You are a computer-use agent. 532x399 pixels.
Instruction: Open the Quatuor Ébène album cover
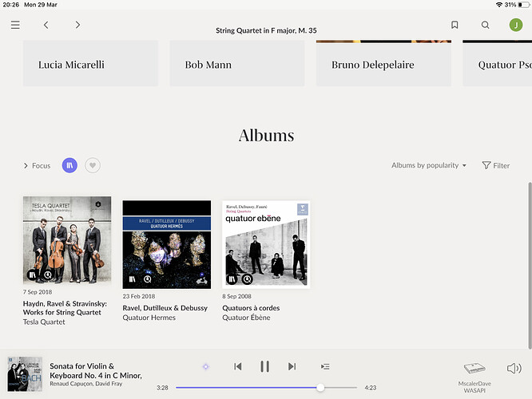(x=266, y=244)
